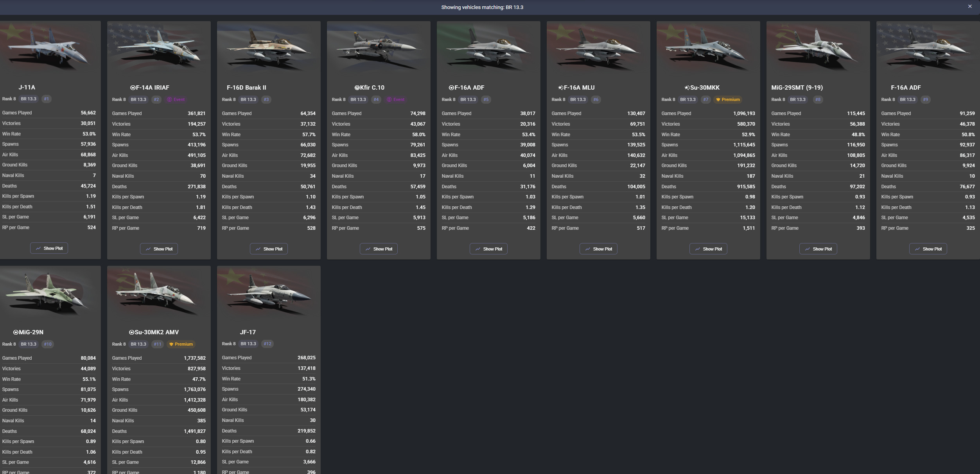Screen dimensions: 980x474
Task: Click Kfir C.10 win rate 58.0%
Action: (x=419, y=135)
